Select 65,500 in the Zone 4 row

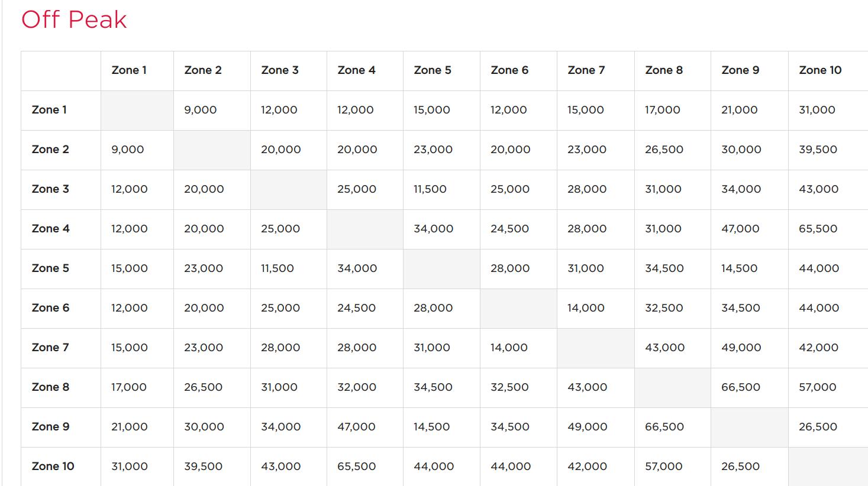[818, 229]
